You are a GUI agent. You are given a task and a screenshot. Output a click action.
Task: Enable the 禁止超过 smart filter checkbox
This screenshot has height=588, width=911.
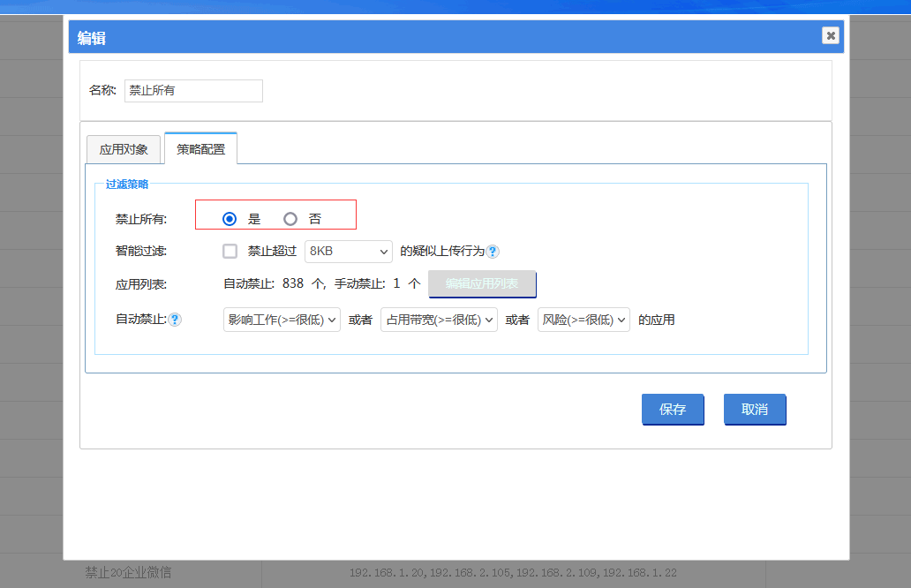click(x=230, y=251)
